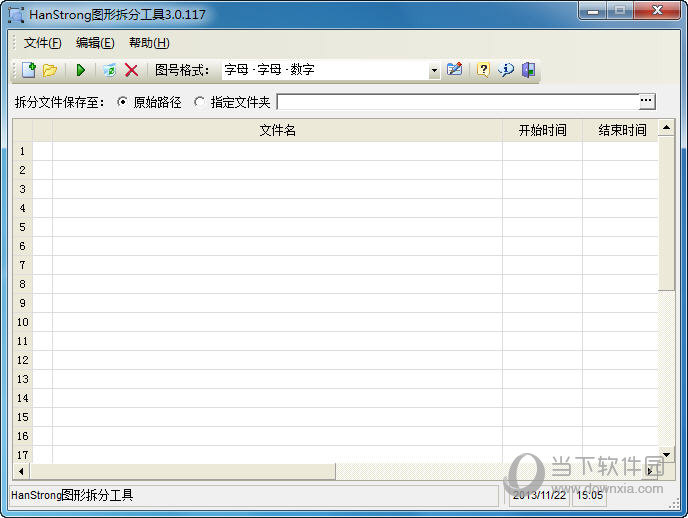Expand the 图号格式 dropdown arrow
Screen dimensions: 688x518
(x=434, y=70)
